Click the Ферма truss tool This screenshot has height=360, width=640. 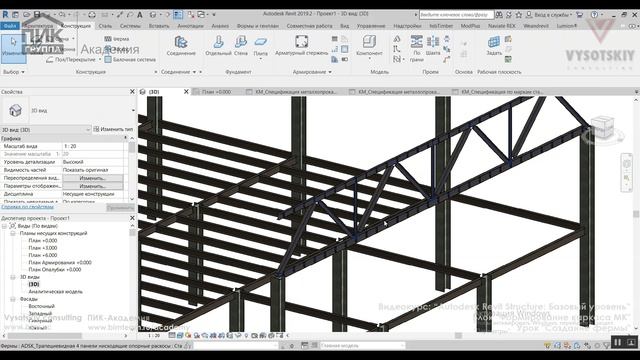(117, 39)
